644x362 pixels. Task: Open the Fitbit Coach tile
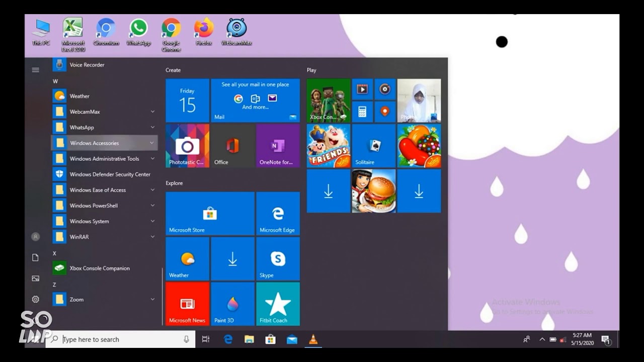point(278,304)
